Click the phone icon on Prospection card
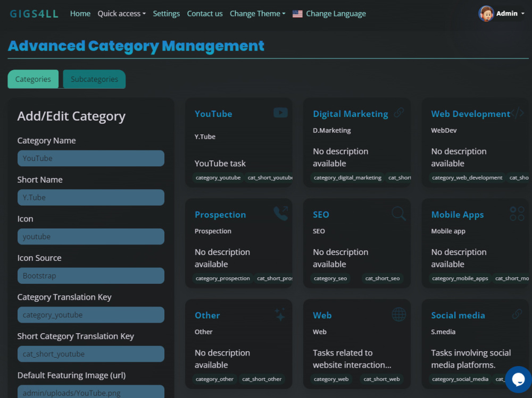 click(x=280, y=214)
